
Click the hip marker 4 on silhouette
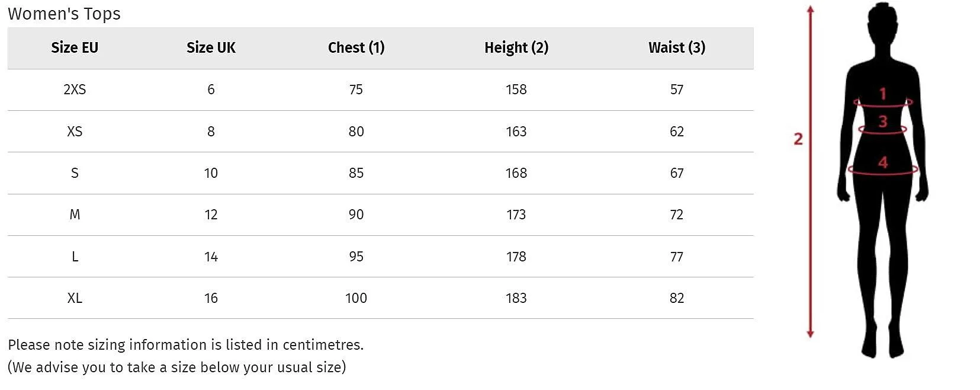pyautogui.click(x=883, y=162)
